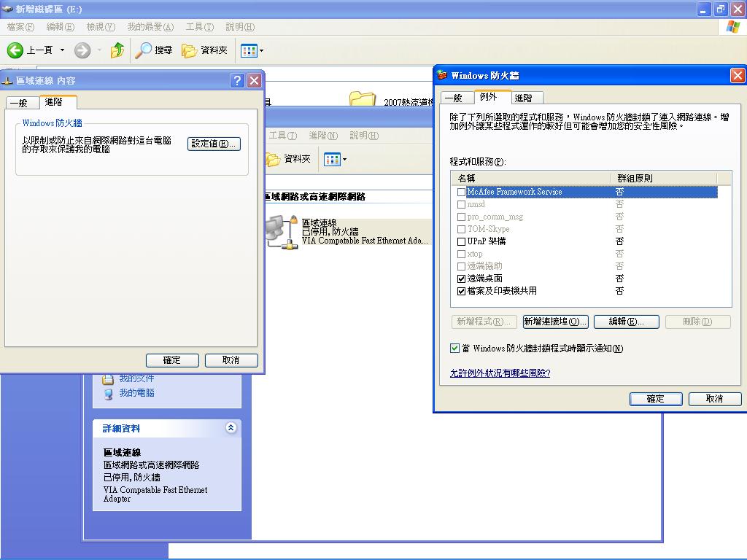Enable the UPnP 架構 checkbox
Image resolution: width=747 pixels, height=560 pixels.
(x=460, y=241)
